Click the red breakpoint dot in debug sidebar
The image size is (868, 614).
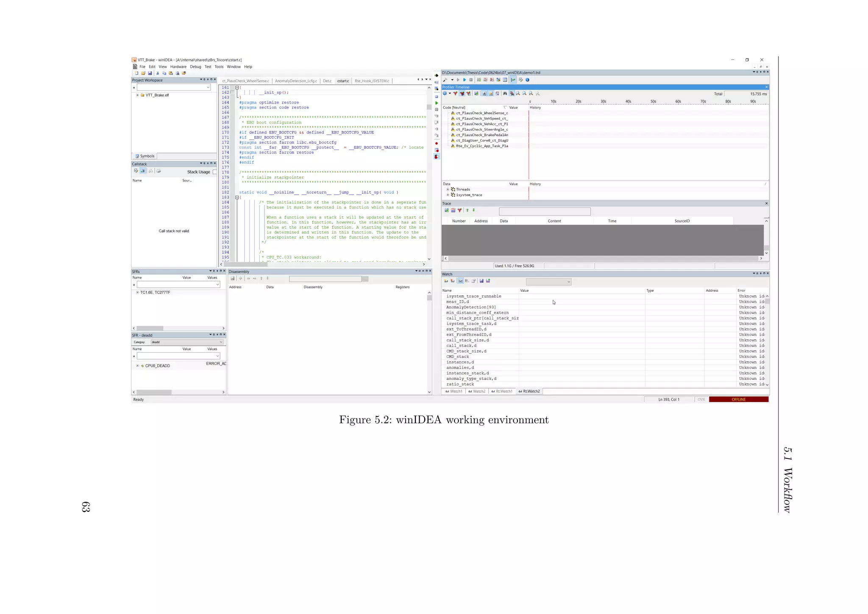pyautogui.click(x=437, y=143)
